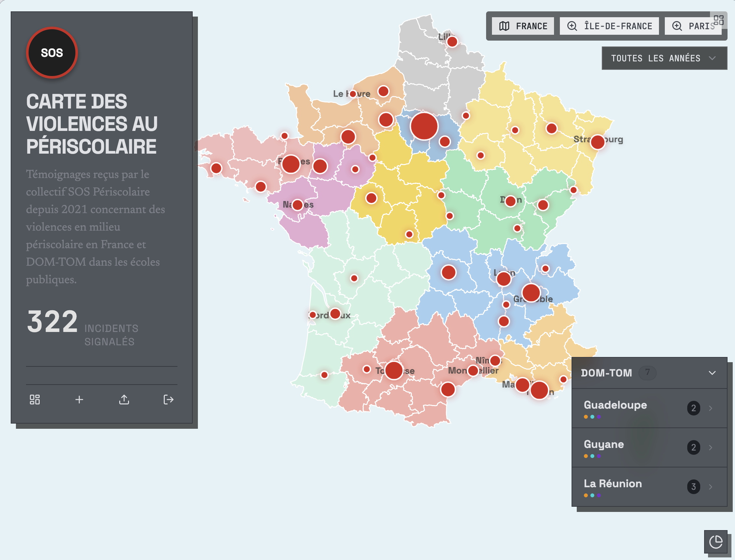Expand the La Réunion entry arrow

(711, 487)
